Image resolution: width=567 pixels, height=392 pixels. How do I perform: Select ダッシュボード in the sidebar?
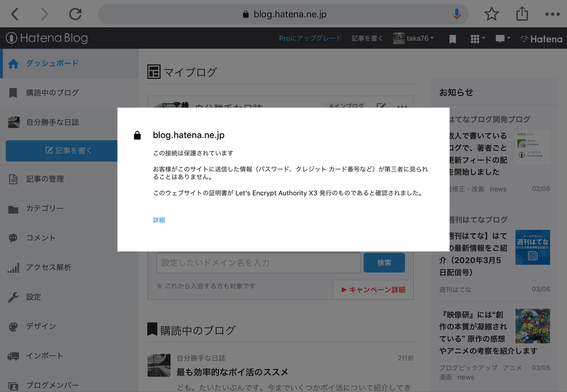[69, 63]
